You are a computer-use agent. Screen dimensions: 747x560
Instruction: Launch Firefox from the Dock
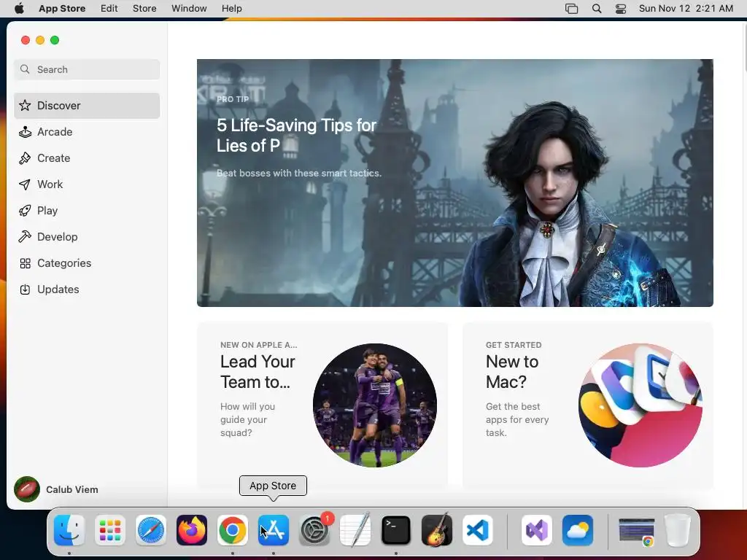192,530
